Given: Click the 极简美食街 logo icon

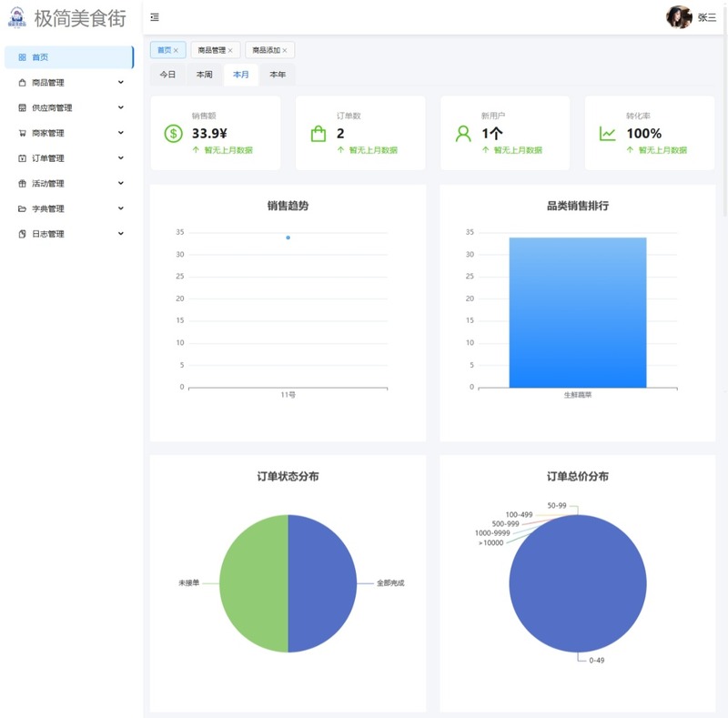Looking at the screenshot, I should click(17, 17).
